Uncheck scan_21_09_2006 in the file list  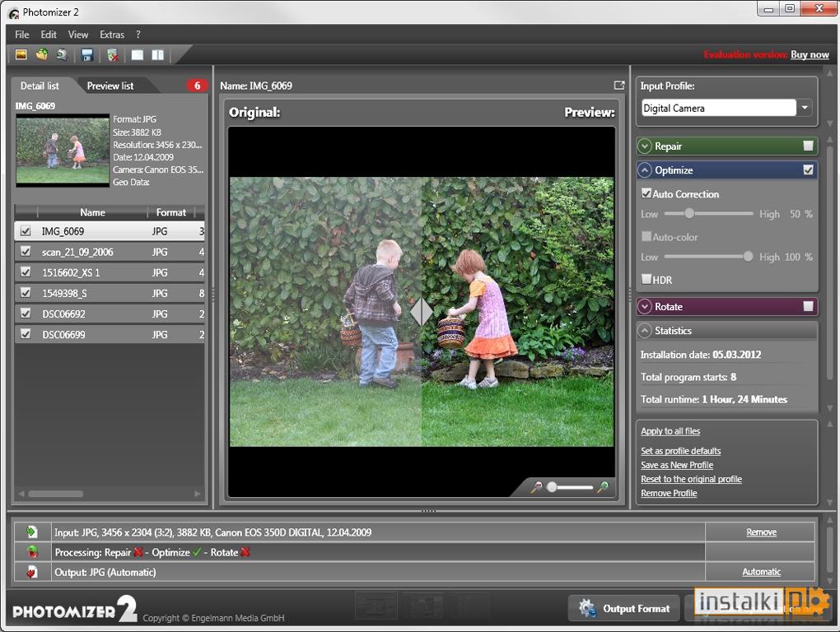pos(26,251)
